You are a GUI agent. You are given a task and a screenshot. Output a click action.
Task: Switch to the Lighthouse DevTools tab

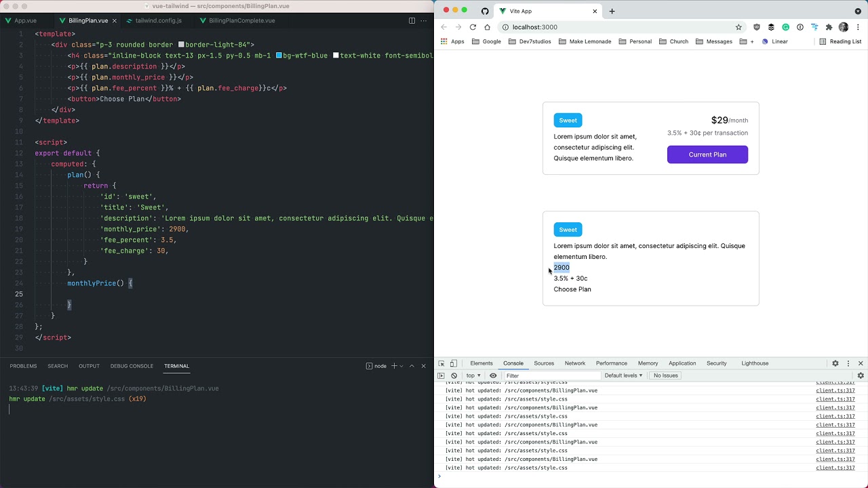click(755, 363)
